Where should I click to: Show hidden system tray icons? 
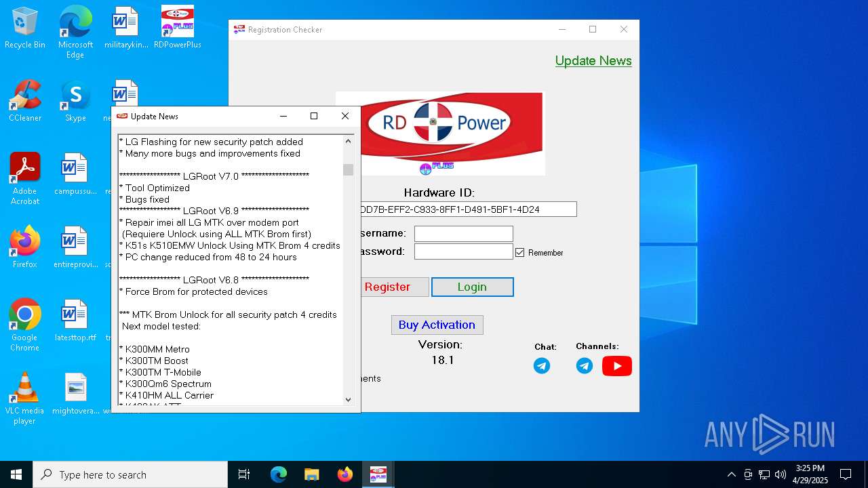point(731,474)
